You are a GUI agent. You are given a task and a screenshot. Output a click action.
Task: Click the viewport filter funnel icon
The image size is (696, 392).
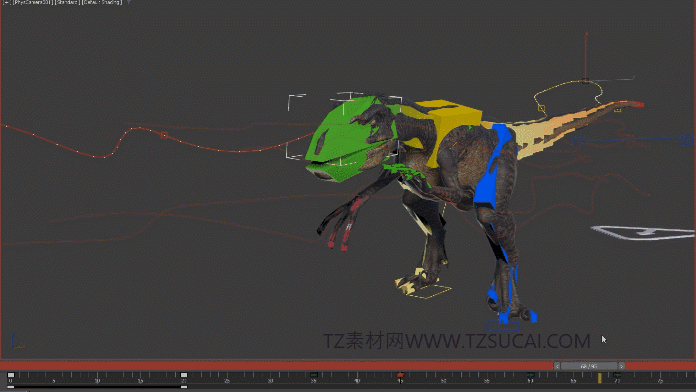129,3
